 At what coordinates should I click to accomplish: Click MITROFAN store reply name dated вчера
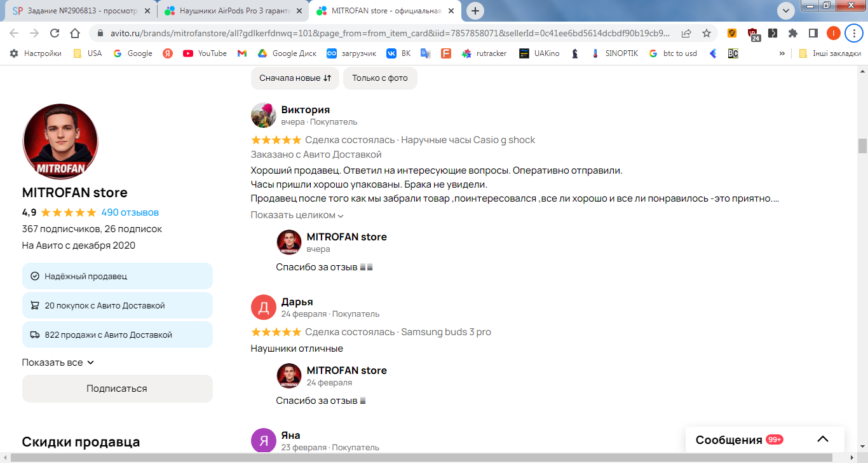coord(347,237)
